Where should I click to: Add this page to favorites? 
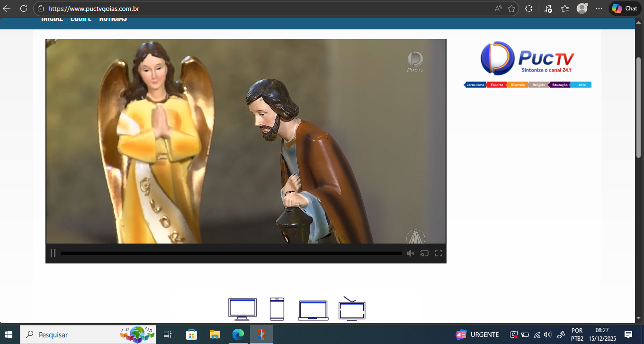click(511, 9)
